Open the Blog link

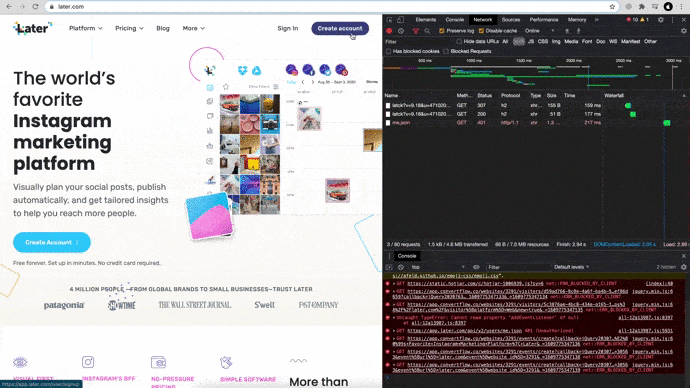(163, 28)
